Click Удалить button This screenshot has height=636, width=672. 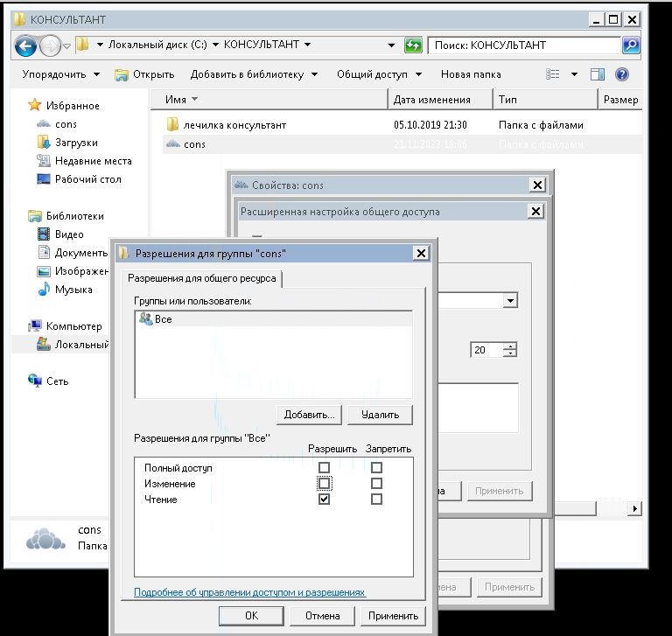[x=380, y=415]
